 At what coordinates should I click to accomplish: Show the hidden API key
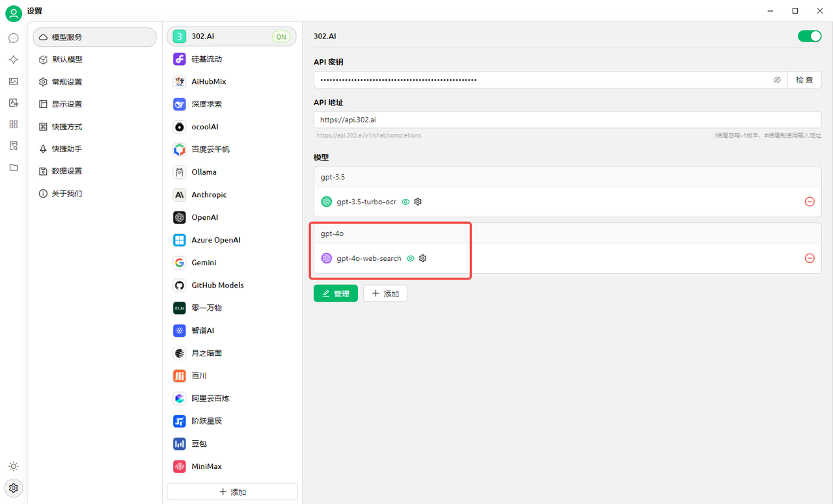777,79
